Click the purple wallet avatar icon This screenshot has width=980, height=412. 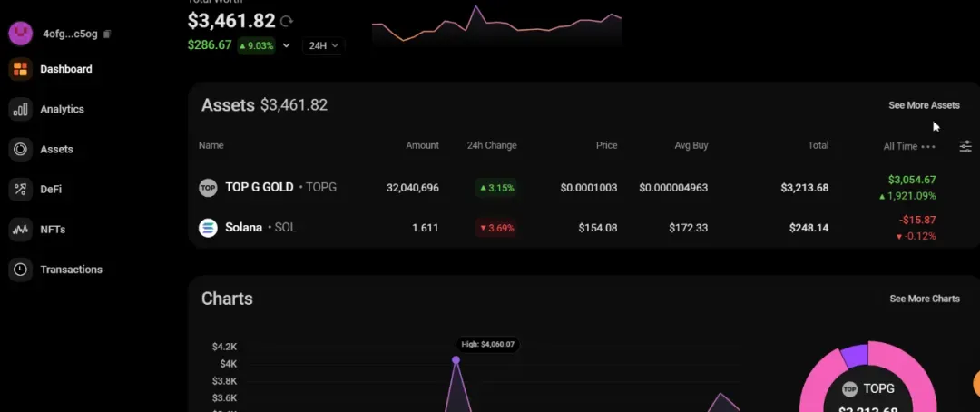(x=21, y=34)
